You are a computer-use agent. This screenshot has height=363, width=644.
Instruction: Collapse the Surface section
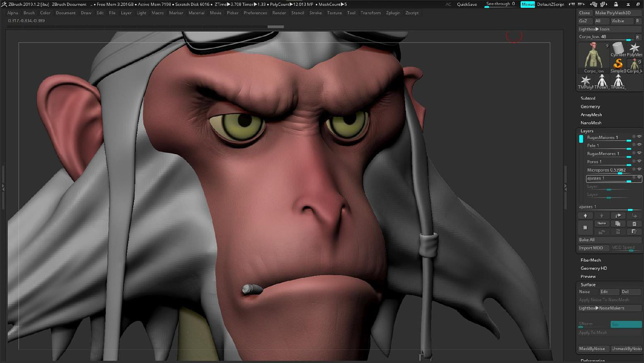click(588, 284)
